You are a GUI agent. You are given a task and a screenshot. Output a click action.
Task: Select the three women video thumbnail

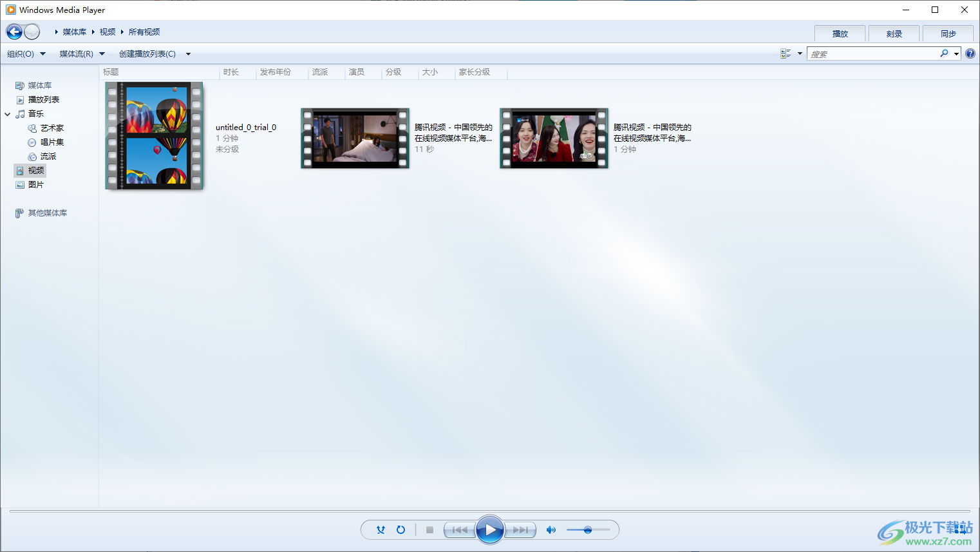(x=554, y=138)
